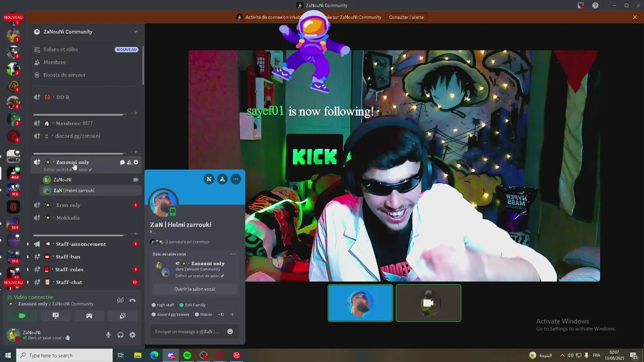This screenshot has height=362, width=644.
Task: Select the Helmi zarrouki video tile
Action: coord(360,303)
